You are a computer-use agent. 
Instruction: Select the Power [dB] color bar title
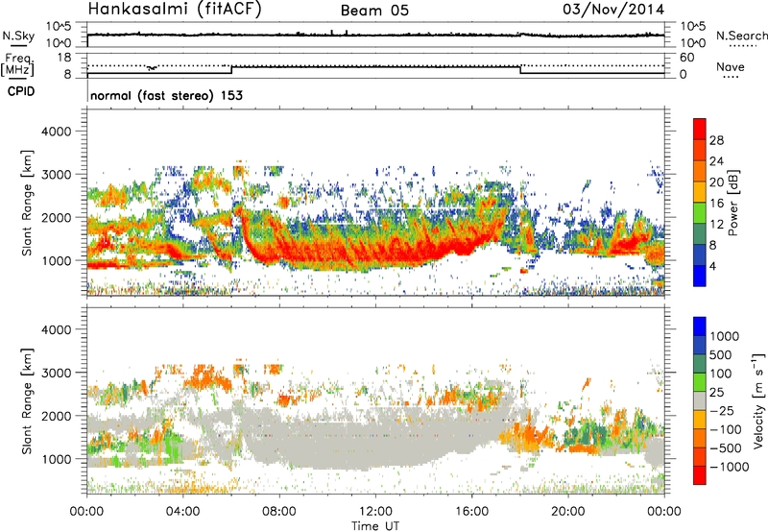click(732, 203)
